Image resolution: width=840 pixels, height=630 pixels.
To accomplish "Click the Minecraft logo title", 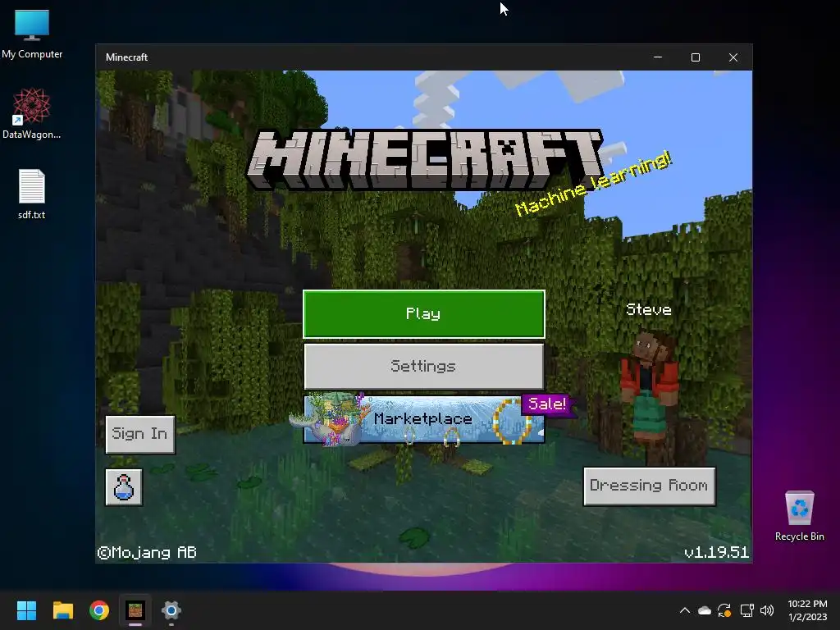I will pyautogui.click(x=424, y=159).
